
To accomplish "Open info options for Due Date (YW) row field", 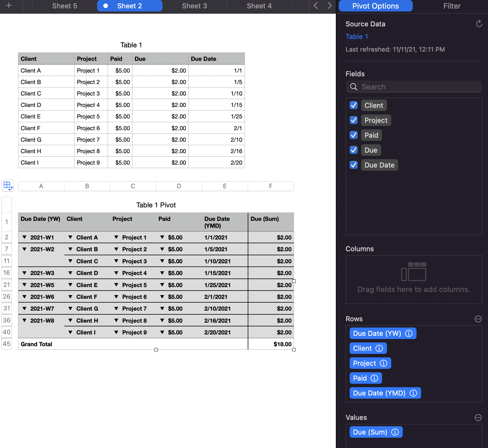I will 409,333.
